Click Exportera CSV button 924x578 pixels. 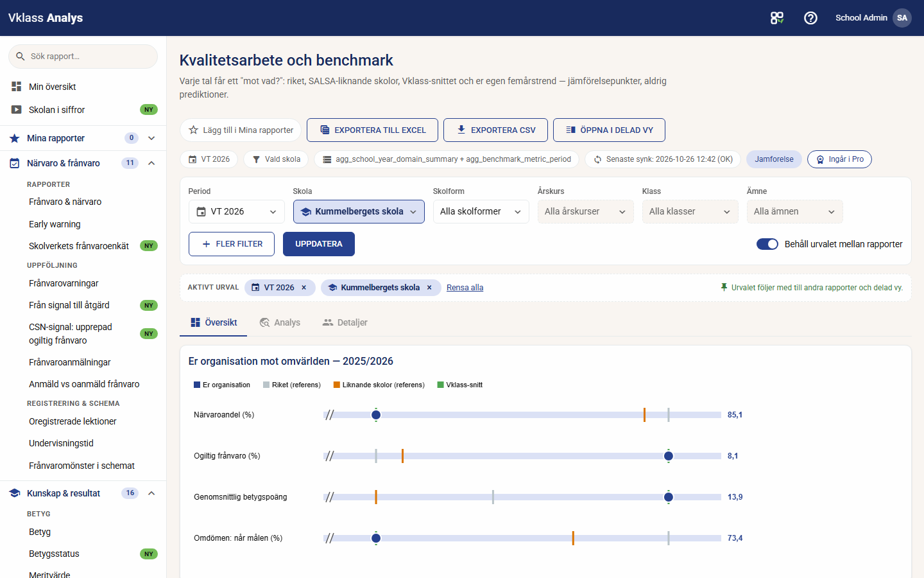pyautogui.click(x=496, y=130)
